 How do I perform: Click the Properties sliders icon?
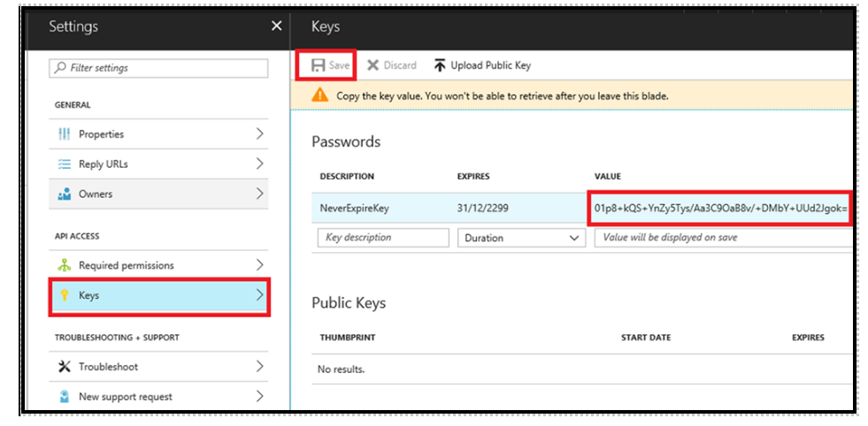(65, 134)
